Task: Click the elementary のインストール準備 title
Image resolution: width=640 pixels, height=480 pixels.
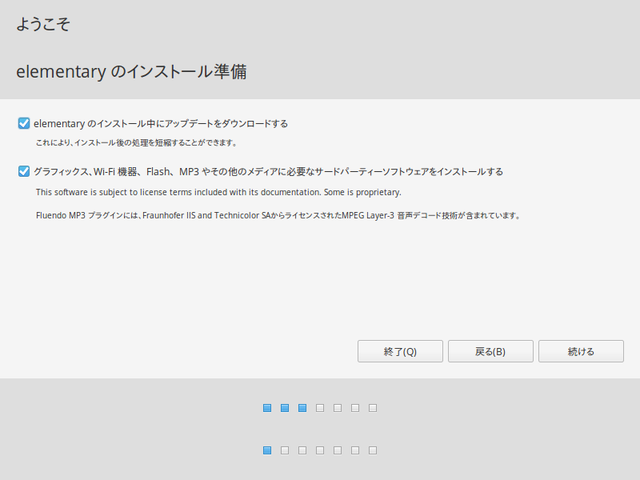Action: (x=131, y=71)
